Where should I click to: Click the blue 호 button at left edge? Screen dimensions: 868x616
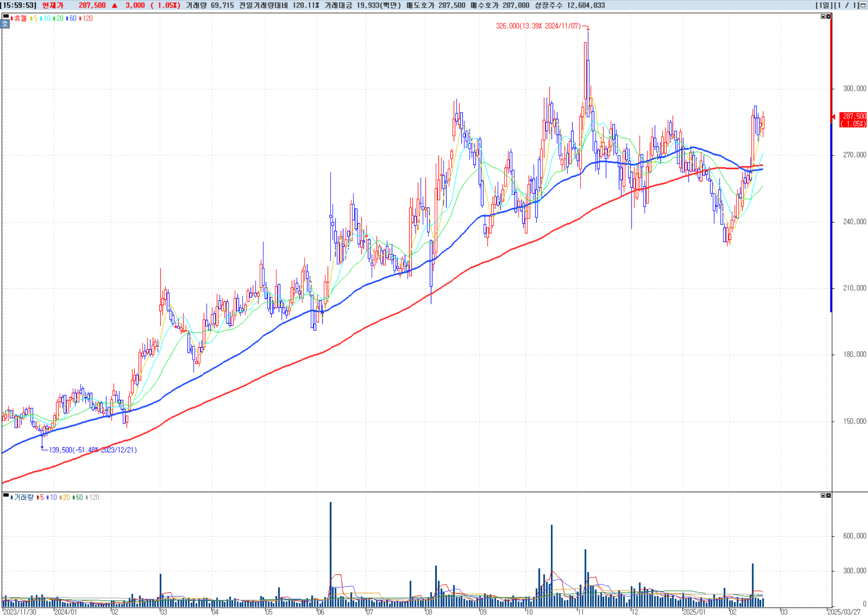point(5,24)
